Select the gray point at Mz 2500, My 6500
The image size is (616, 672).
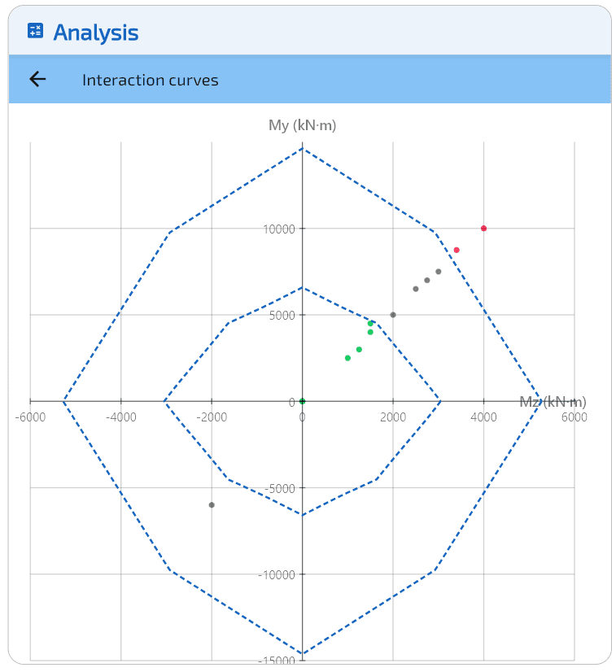416,289
